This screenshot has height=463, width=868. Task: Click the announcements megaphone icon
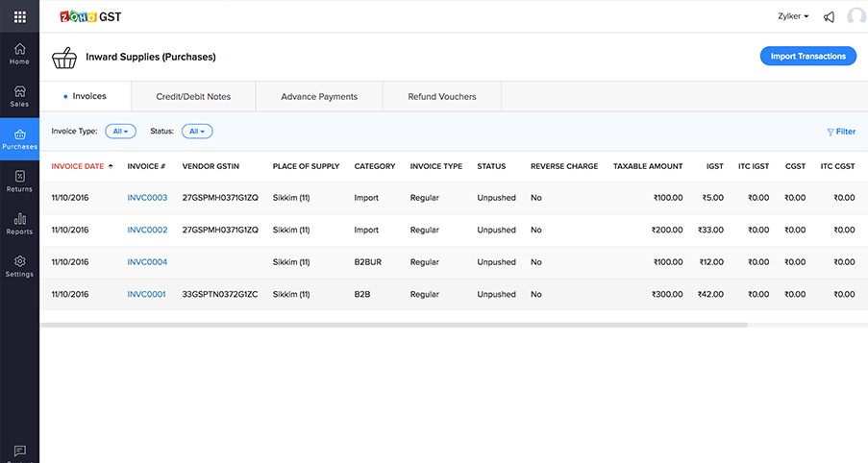click(x=829, y=16)
